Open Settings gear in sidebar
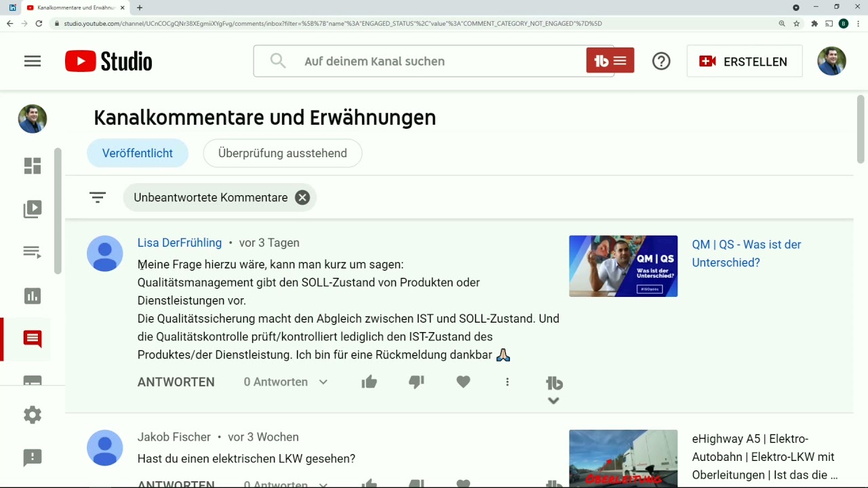The width and height of the screenshot is (868, 488). coord(33,415)
